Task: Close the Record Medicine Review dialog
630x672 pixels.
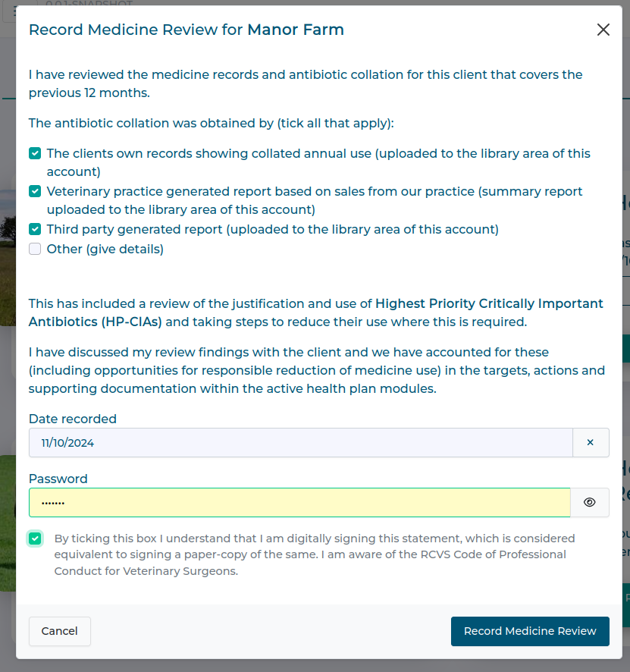Action: point(603,30)
